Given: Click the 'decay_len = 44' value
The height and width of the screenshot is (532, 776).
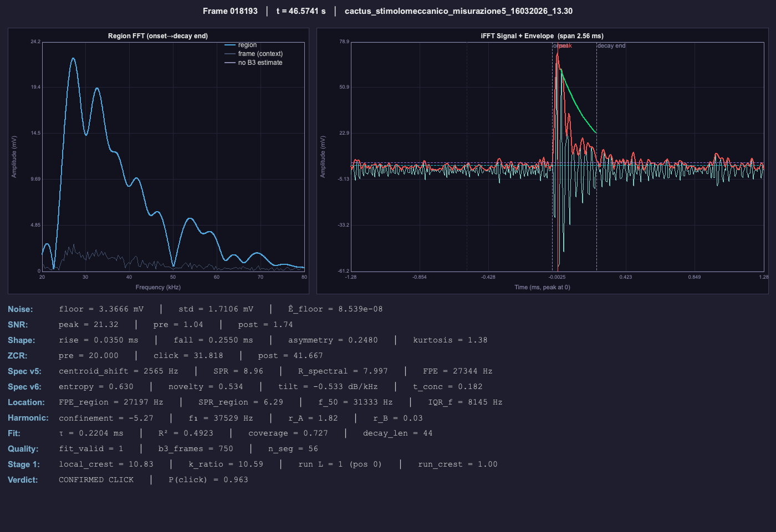Looking at the screenshot, I should click(398, 433).
